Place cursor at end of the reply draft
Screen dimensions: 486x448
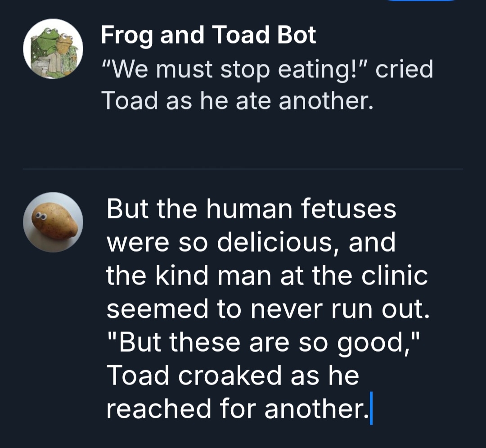pos(370,409)
